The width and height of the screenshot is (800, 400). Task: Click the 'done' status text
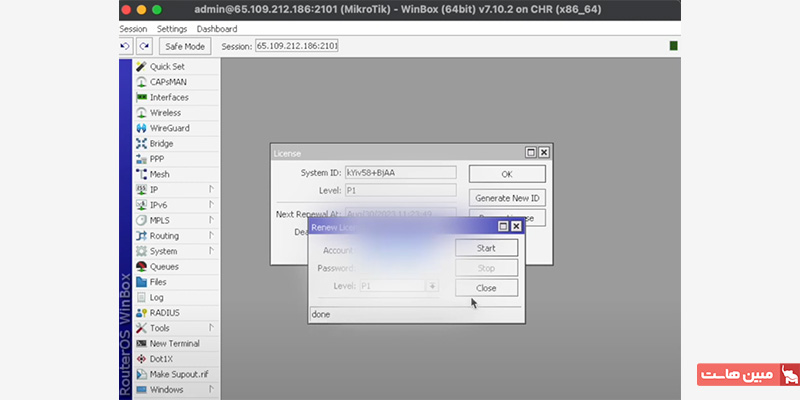point(321,314)
